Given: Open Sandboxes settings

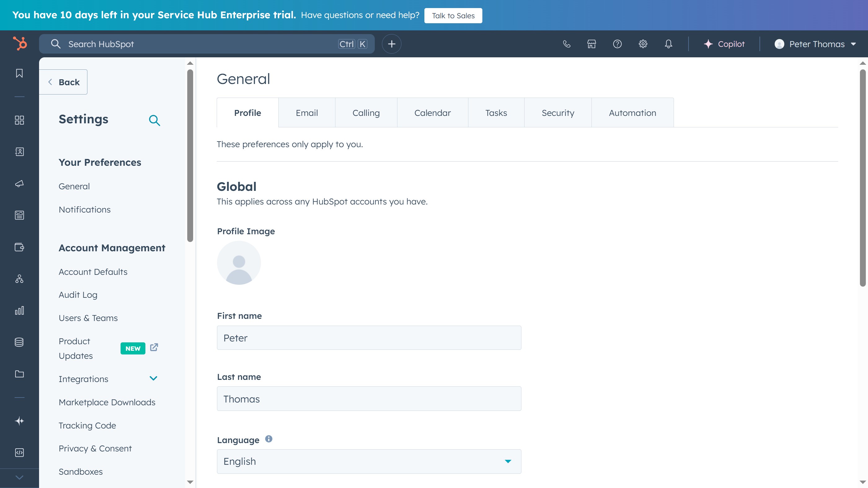Looking at the screenshot, I should point(81,472).
